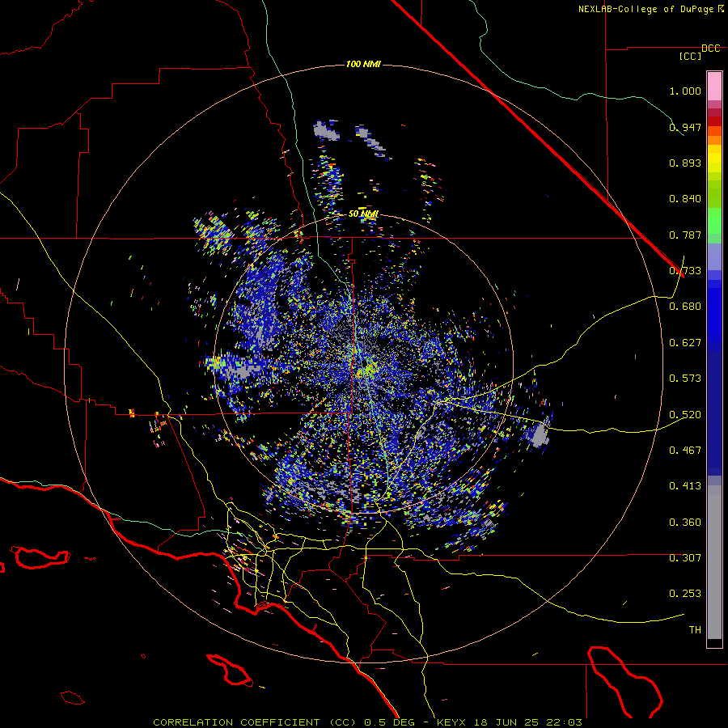Click the NEXLAB-College of DuPage label

(650, 9)
